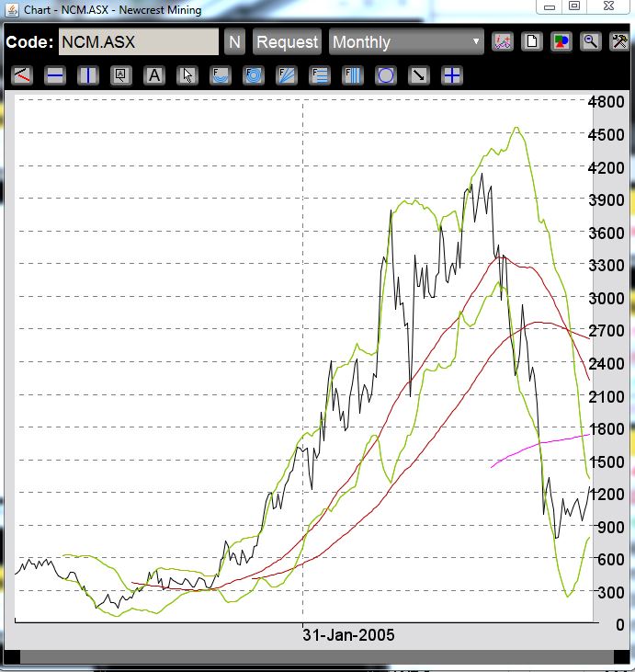Open the Monthly interval dropdown
The width and height of the screenshot is (635, 672).
(406, 41)
